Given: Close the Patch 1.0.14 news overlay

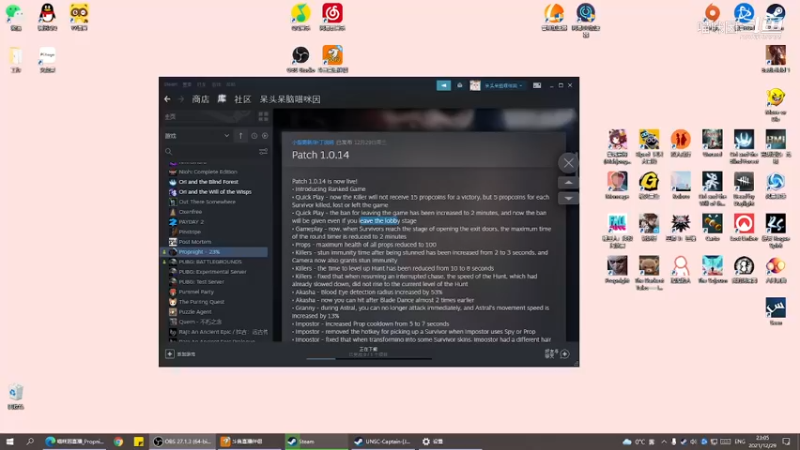Looking at the screenshot, I should coord(568,163).
